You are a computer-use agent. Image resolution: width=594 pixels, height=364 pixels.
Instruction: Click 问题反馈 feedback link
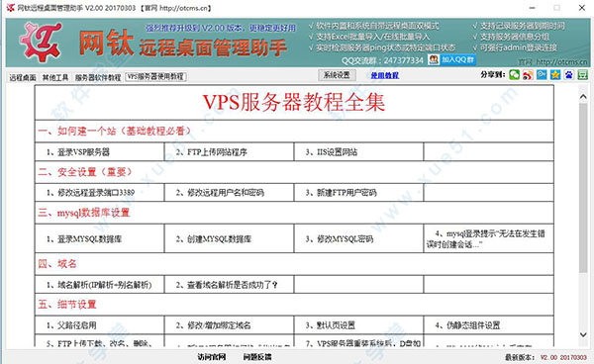click(257, 357)
